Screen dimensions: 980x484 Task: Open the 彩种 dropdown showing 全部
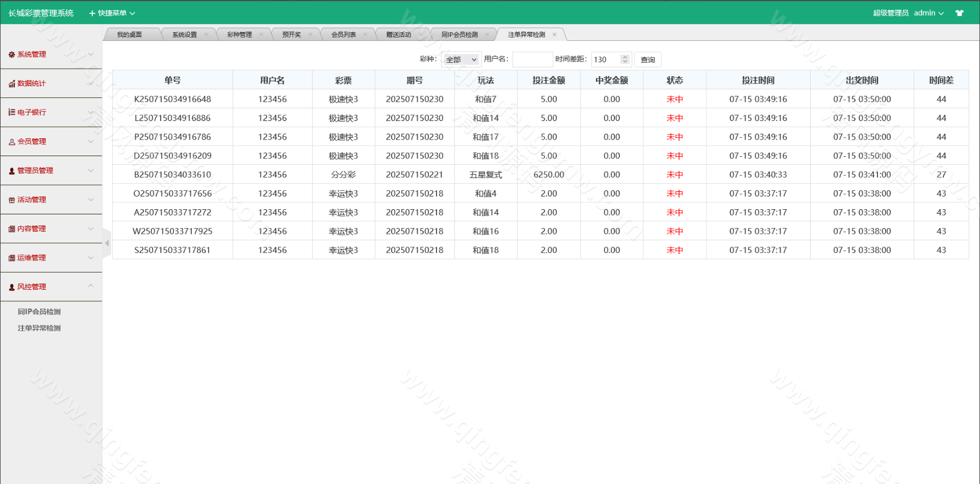click(x=461, y=60)
